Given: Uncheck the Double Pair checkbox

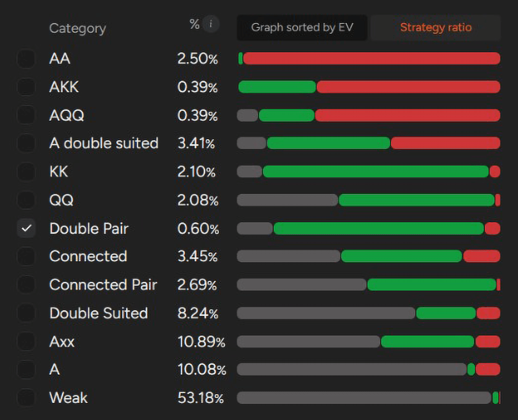Looking at the screenshot, I should 26,228.
